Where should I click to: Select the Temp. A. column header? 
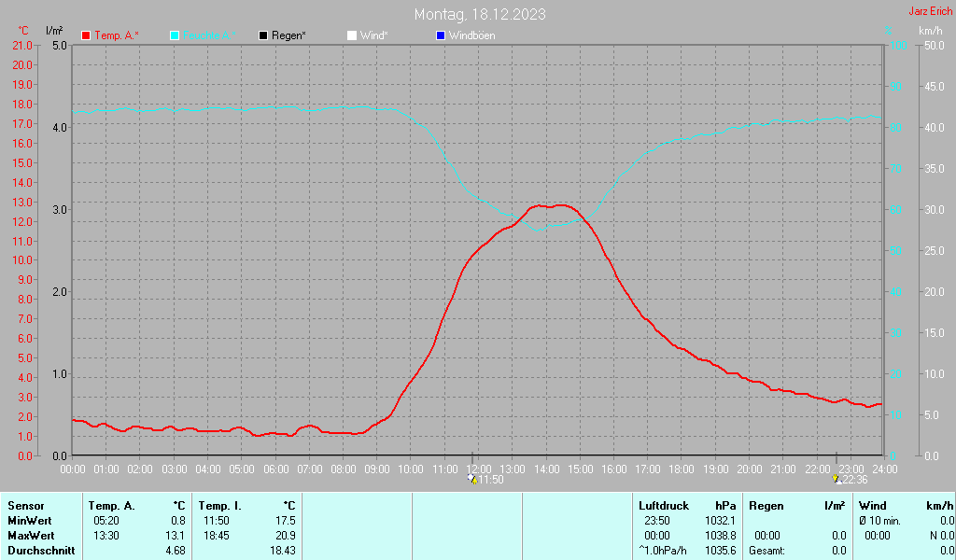click(112, 505)
